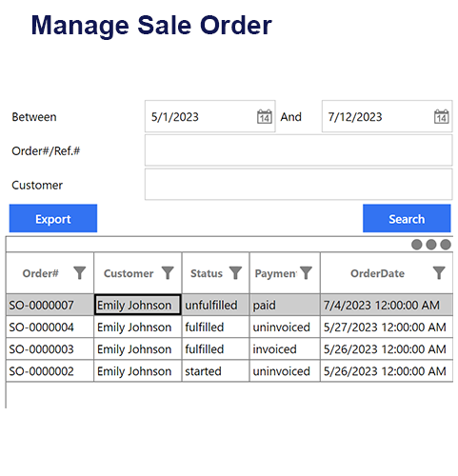458x476 pixels.
Task: Sort by the Status column header
Action: click(x=207, y=273)
